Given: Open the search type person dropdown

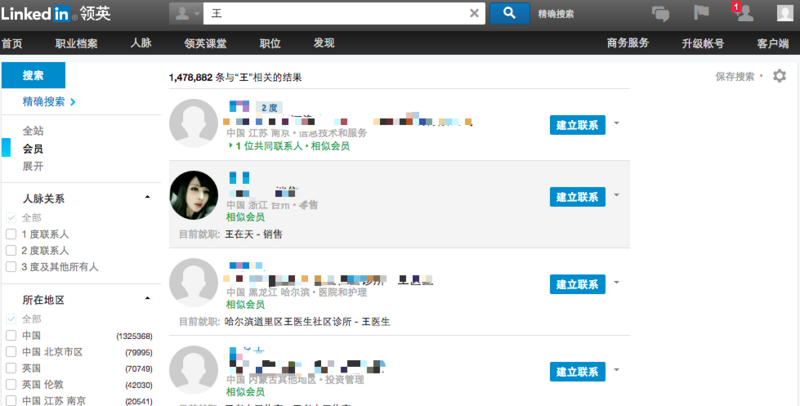Looking at the screenshot, I should (186, 13).
